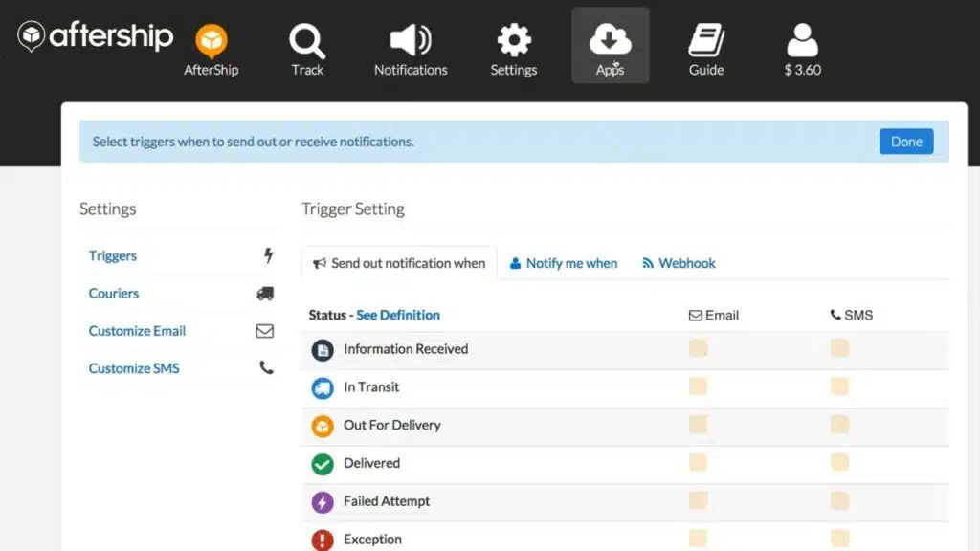Select Couriers in Settings sidebar
The width and height of the screenshot is (980, 551).
pyautogui.click(x=114, y=294)
